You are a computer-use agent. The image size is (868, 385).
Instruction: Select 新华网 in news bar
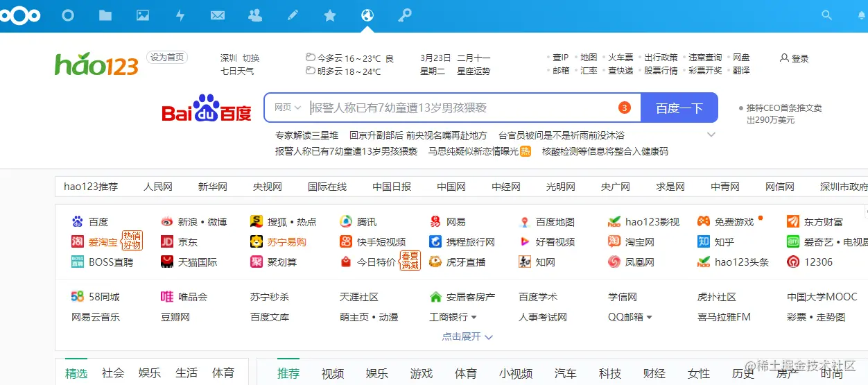click(x=213, y=187)
